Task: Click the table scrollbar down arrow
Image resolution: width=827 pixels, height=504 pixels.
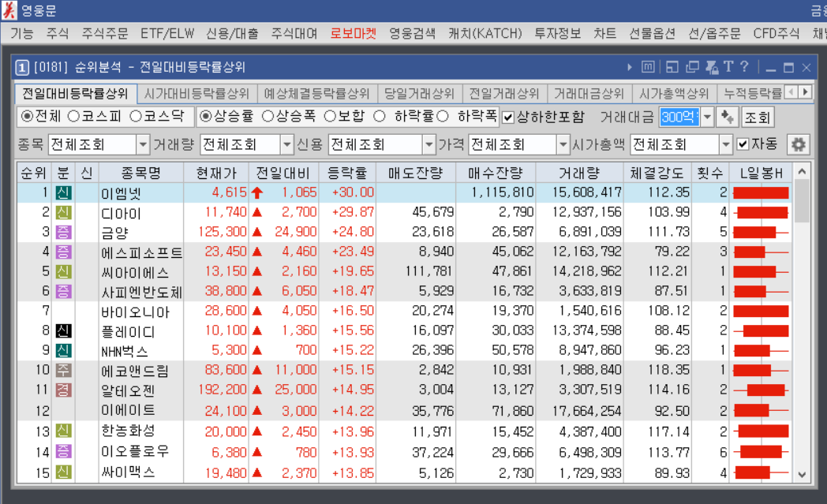Action: (802, 475)
